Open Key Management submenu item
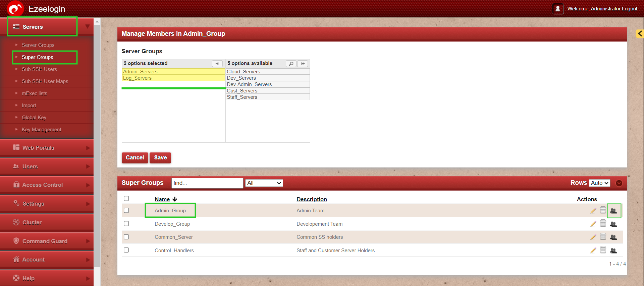The height and width of the screenshot is (286, 644). [x=41, y=130]
